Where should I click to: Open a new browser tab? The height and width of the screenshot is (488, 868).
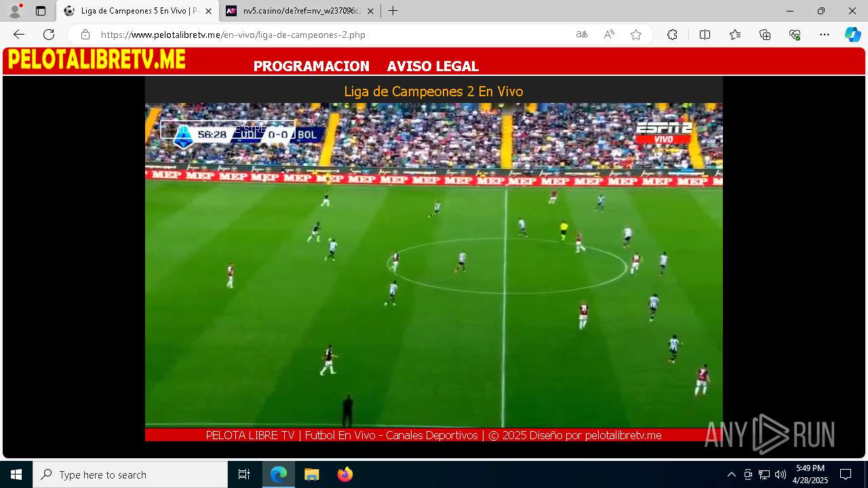coord(393,11)
